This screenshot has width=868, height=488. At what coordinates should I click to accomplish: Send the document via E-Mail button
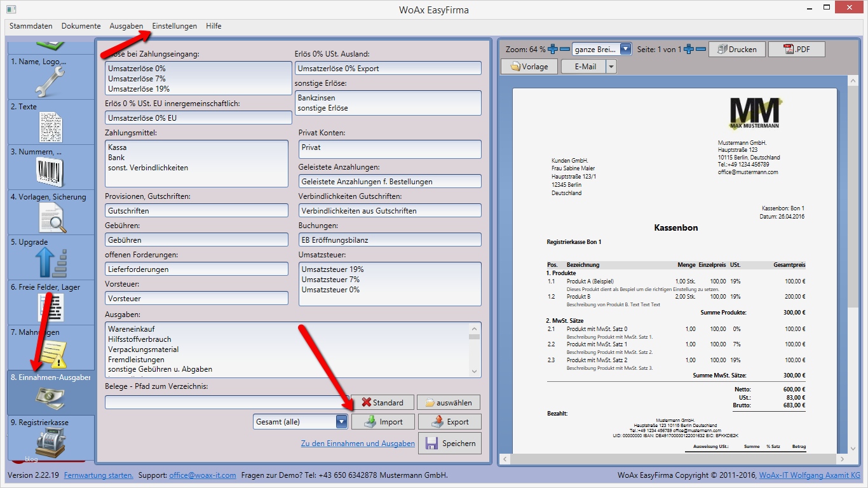coord(584,66)
